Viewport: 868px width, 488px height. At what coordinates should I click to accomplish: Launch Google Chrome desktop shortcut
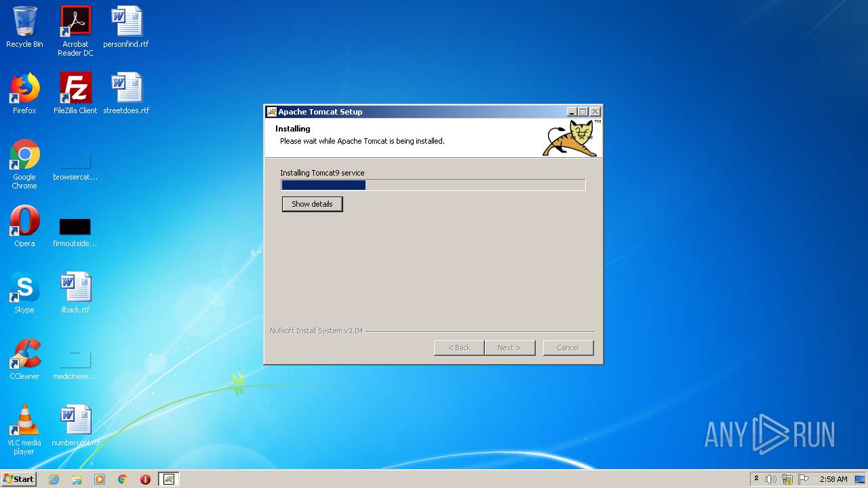[24, 165]
